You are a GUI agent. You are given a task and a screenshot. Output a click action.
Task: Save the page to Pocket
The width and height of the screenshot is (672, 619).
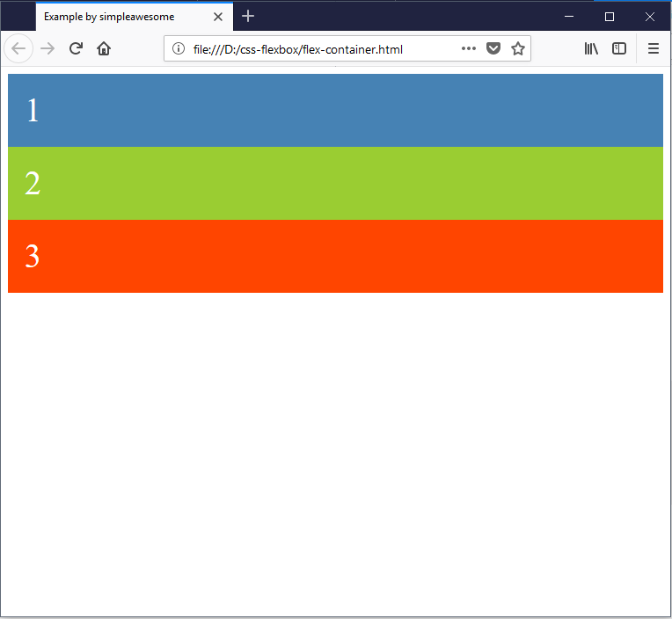pyautogui.click(x=493, y=48)
